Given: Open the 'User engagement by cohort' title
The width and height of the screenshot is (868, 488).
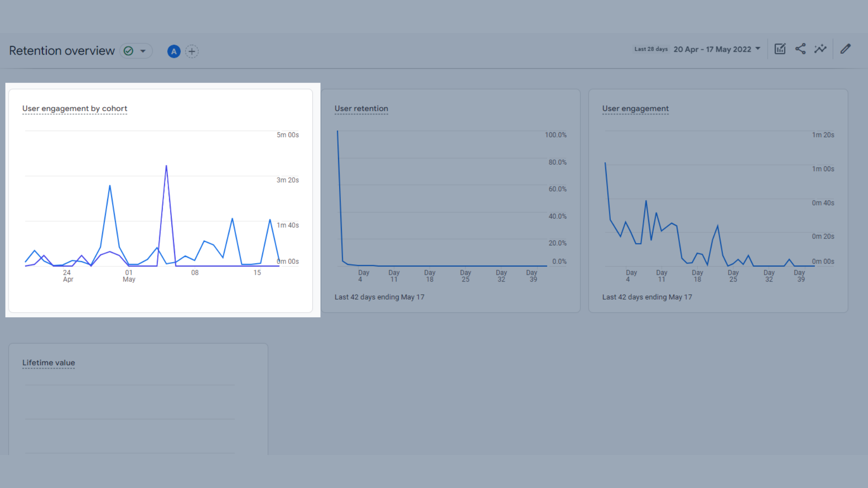Looking at the screenshot, I should tap(75, 108).
